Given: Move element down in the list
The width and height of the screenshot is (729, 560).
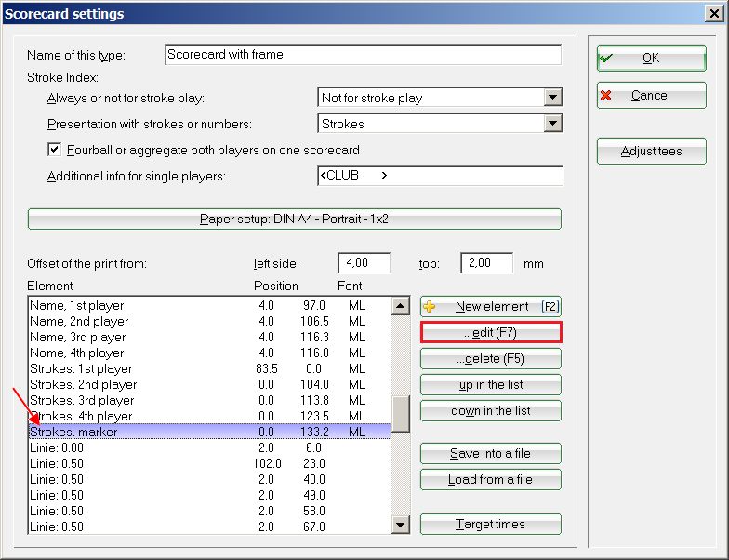Looking at the screenshot, I should point(490,410).
